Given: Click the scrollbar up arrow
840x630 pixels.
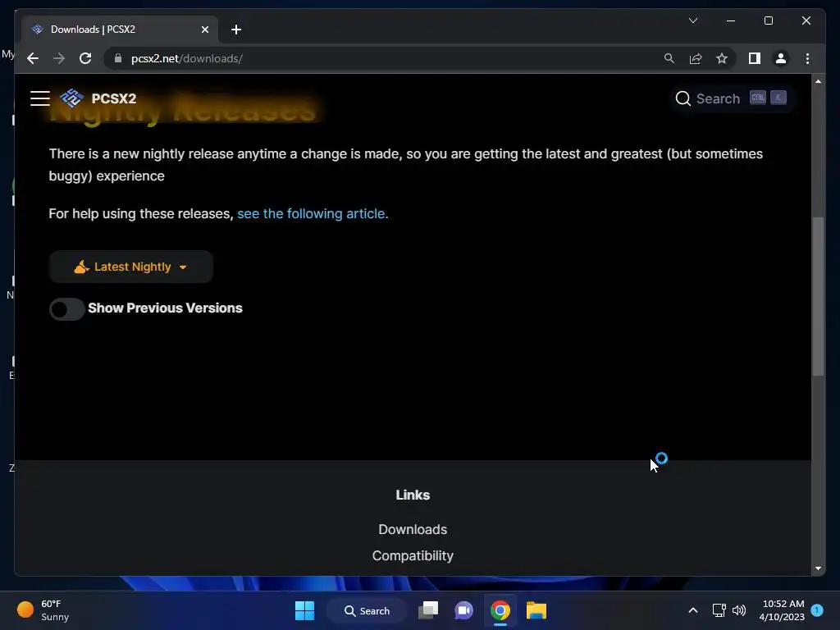Looking at the screenshot, I should [818, 81].
